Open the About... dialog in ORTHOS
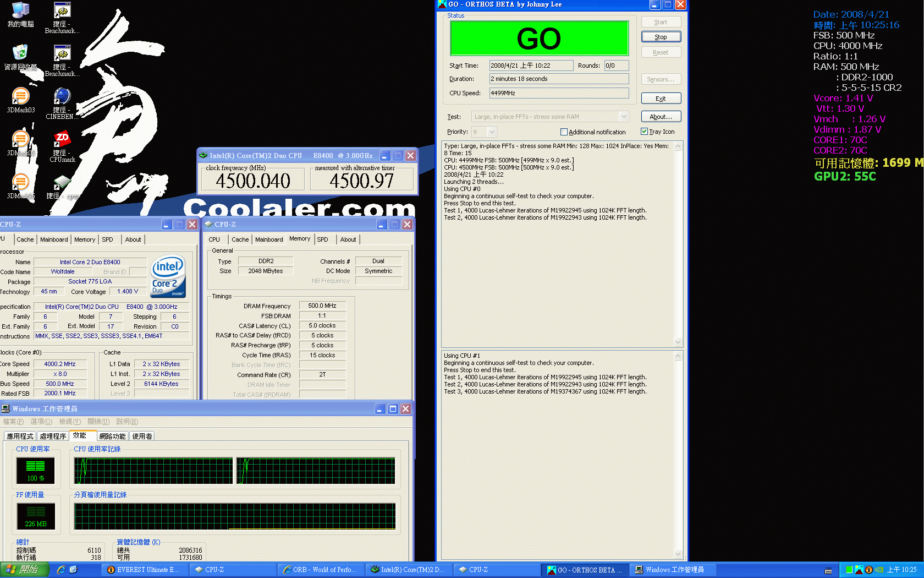This screenshot has height=578, width=924. tap(661, 117)
